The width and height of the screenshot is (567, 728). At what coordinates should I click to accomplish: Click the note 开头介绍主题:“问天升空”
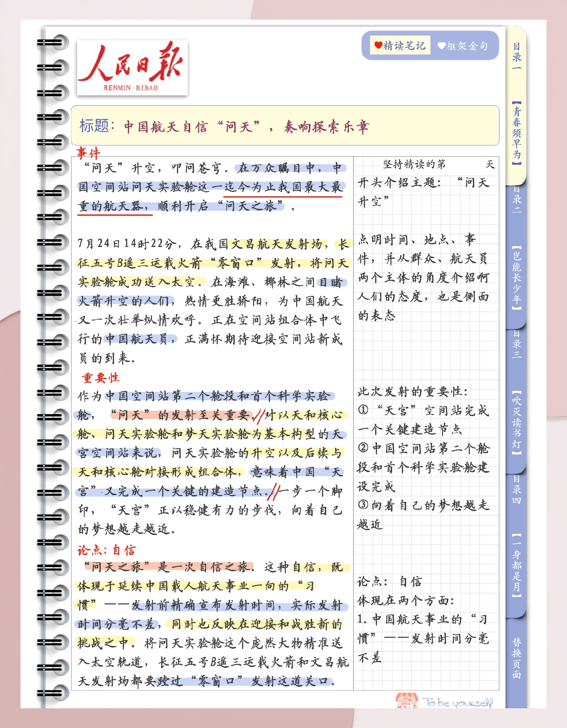(x=424, y=192)
